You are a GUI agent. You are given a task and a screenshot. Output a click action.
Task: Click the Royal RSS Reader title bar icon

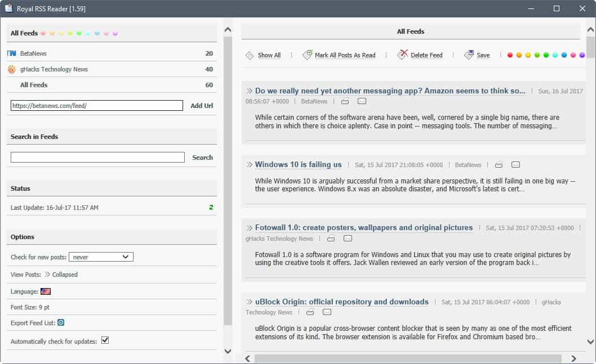(8, 8)
